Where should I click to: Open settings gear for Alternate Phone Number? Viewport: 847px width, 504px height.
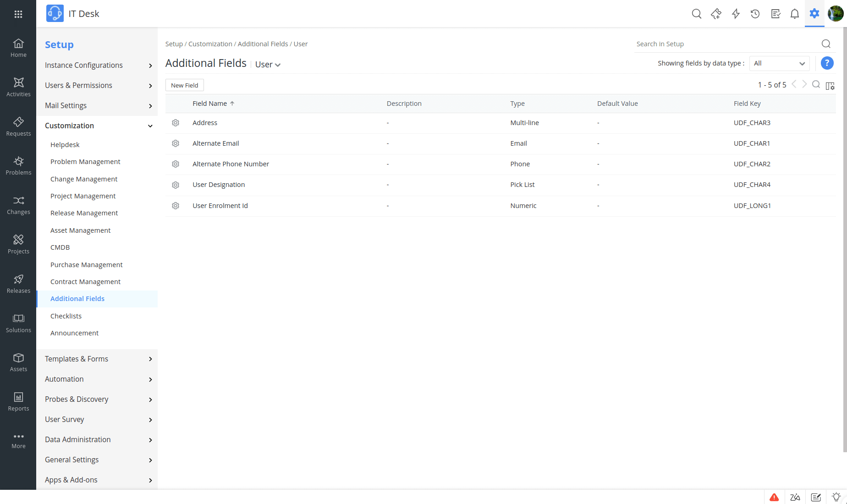pyautogui.click(x=176, y=164)
